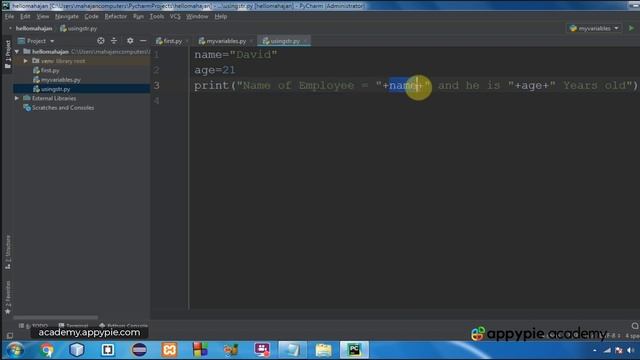Open Google Chrome from the taskbar
This screenshot has height=360, width=640.
click(x=47, y=350)
